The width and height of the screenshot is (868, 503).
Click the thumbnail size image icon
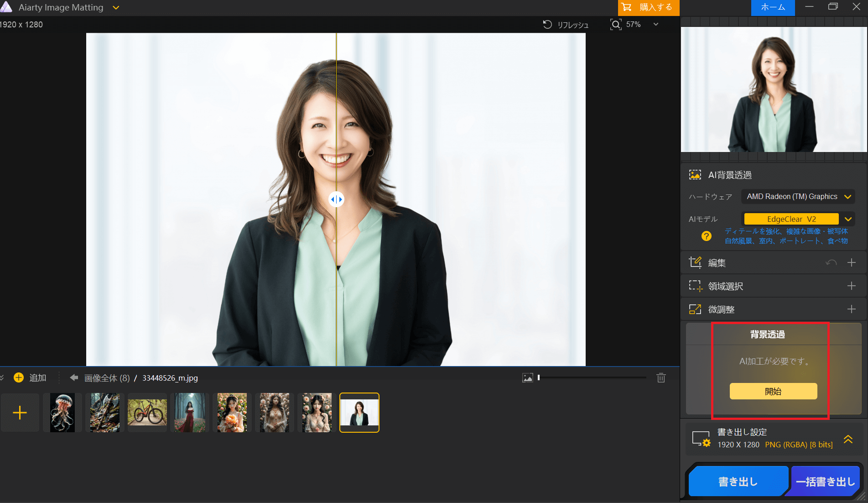click(528, 378)
